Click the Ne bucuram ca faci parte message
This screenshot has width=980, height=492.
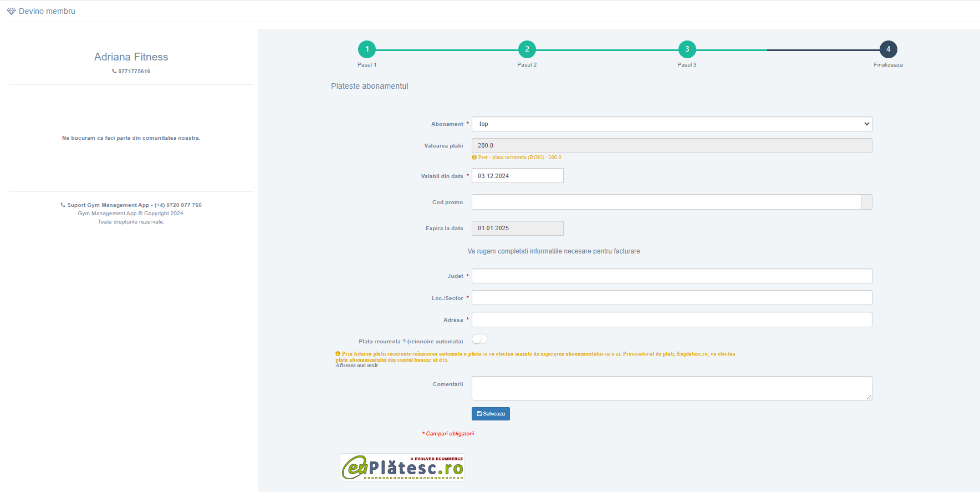click(131, 138)
